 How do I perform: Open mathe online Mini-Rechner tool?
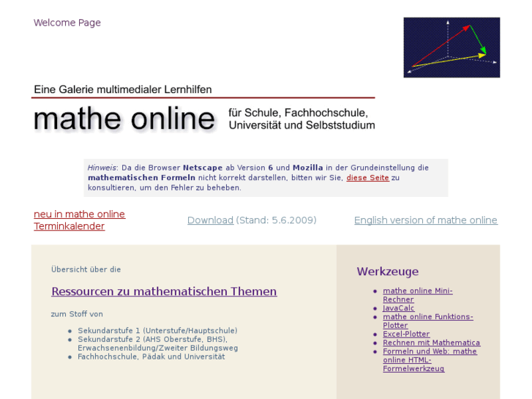coord(418,295)
